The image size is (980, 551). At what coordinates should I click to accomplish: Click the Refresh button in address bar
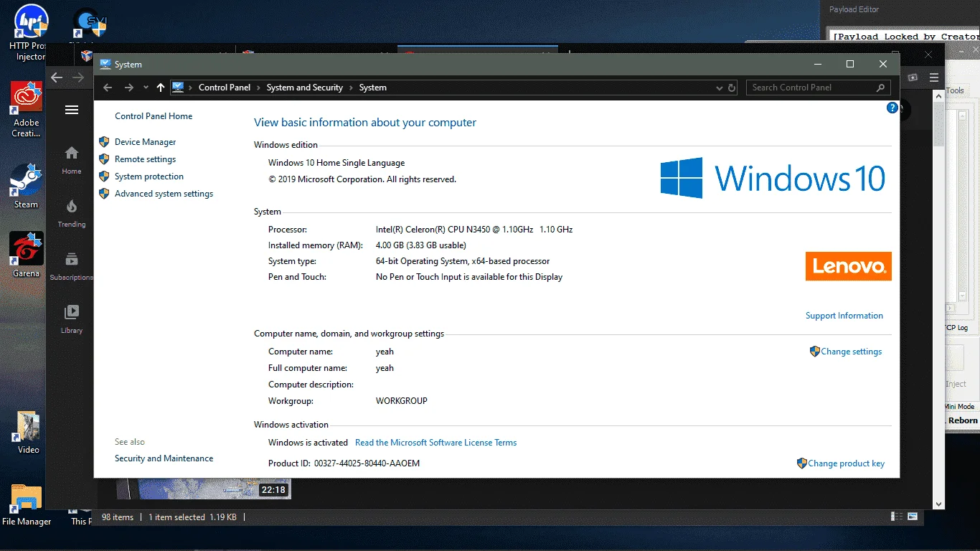tap(732, 88)
